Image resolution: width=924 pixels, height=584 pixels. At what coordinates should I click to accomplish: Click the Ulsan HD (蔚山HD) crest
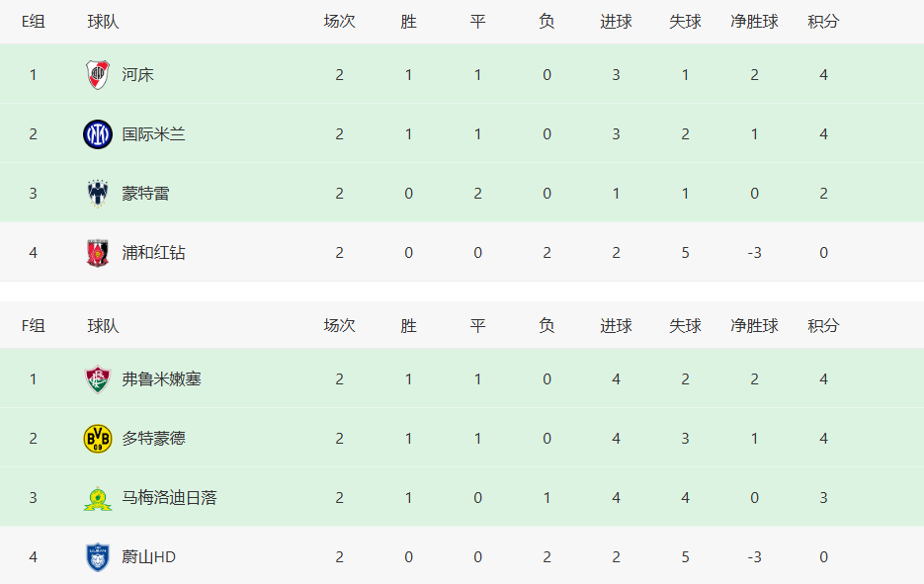pyautogui.click(x=98, y=557)
